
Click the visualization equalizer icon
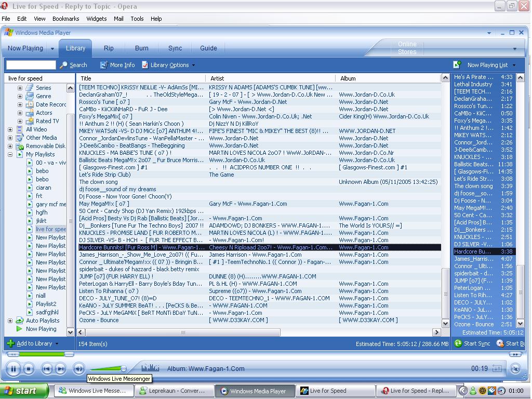coord(150,368)
